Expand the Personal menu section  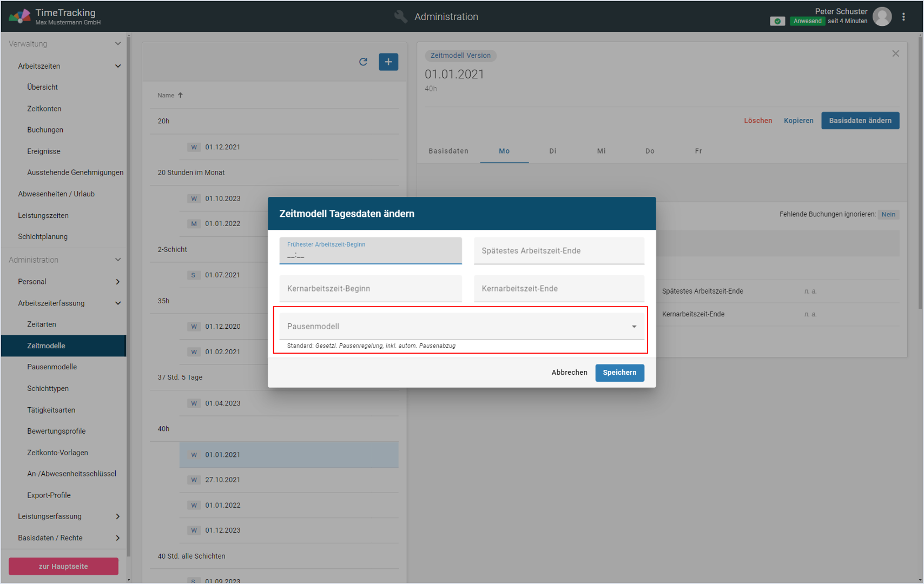pos(118,282)
